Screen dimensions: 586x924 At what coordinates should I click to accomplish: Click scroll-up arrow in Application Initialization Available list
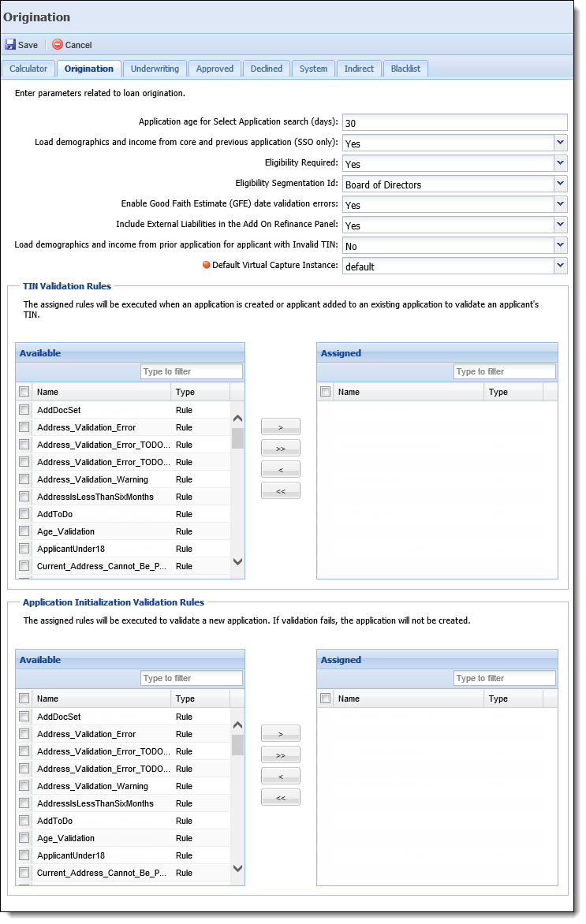[x=237, y=725]
